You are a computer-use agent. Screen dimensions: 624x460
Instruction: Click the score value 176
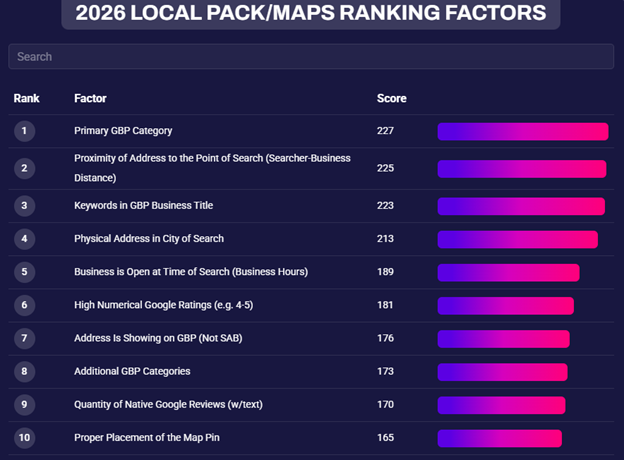[385, 338]
